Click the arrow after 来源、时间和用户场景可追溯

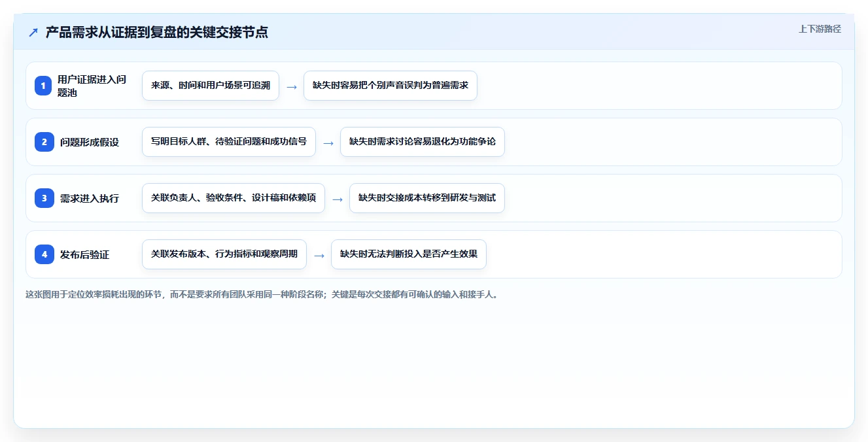click(x=292, y=86)
